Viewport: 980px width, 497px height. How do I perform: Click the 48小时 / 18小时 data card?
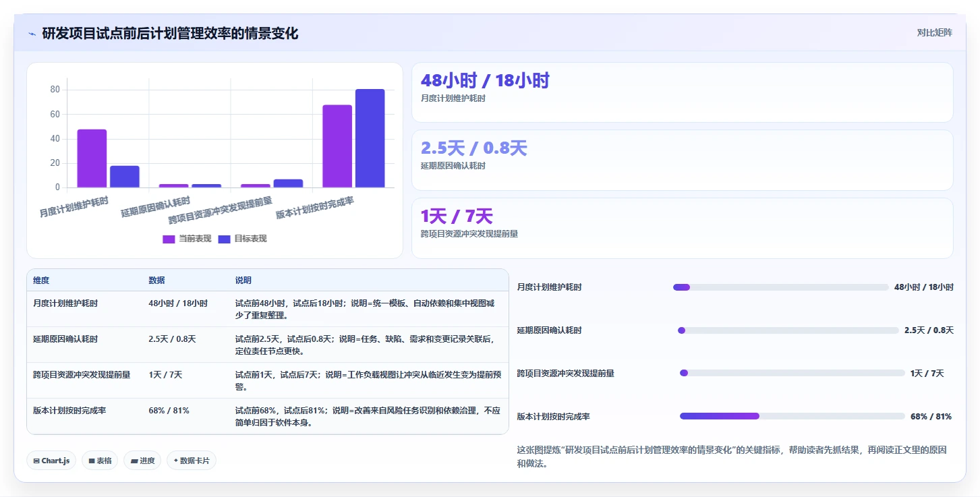point(682,92)
